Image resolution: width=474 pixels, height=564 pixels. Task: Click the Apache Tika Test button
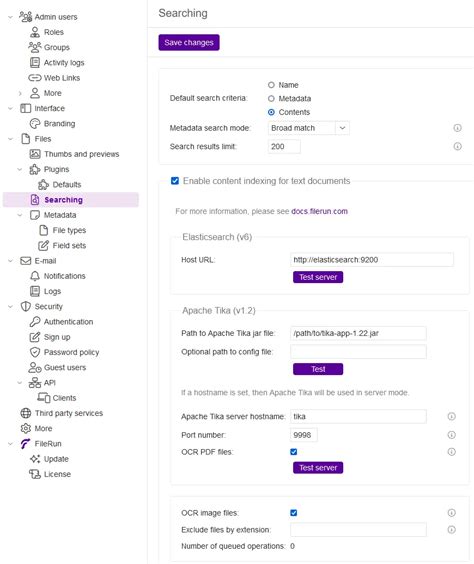point(318,369)
